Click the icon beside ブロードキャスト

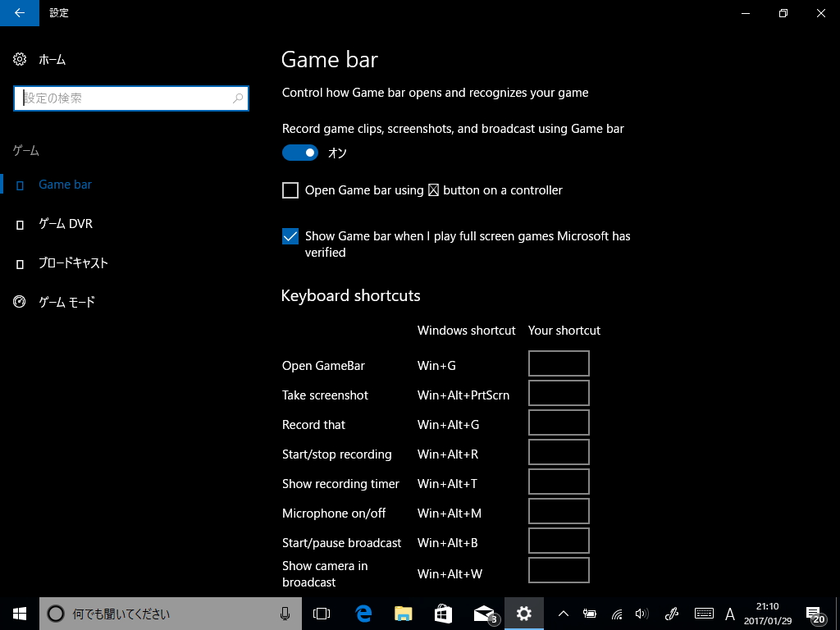click(20, 264)
